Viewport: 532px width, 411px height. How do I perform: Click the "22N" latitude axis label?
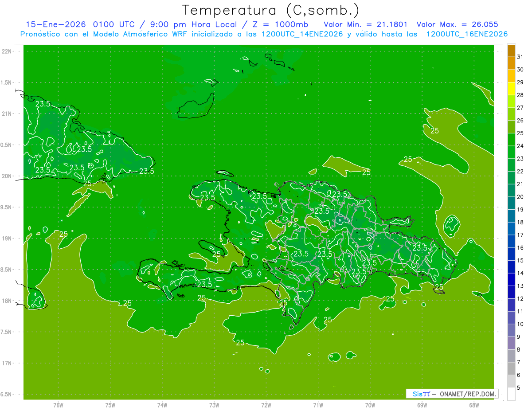[x=8, y=51]
